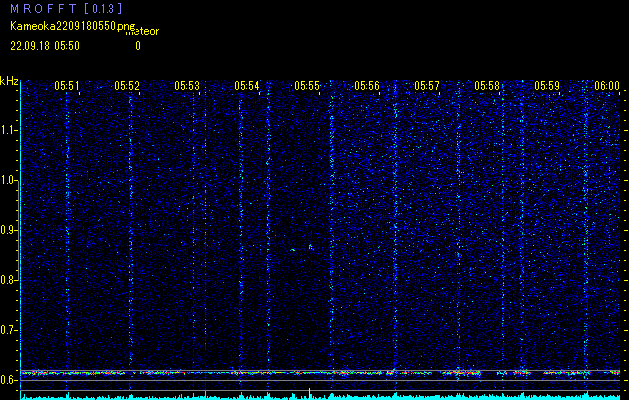Select the Kameoka2209180550.png file name
This screenshot has width=629, height=400.
coord(73,26)
